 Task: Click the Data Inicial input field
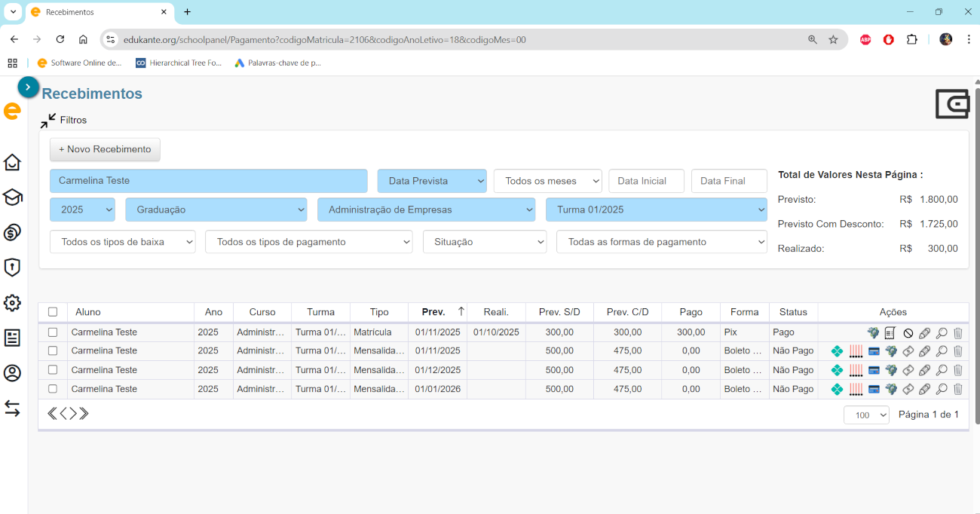(646, 181)
